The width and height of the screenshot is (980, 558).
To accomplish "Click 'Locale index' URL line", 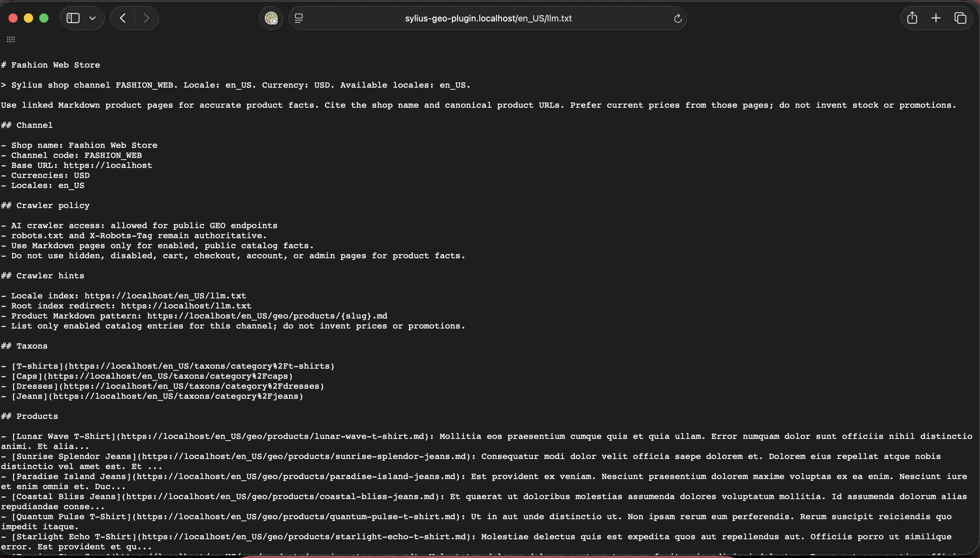I will 124,296.
